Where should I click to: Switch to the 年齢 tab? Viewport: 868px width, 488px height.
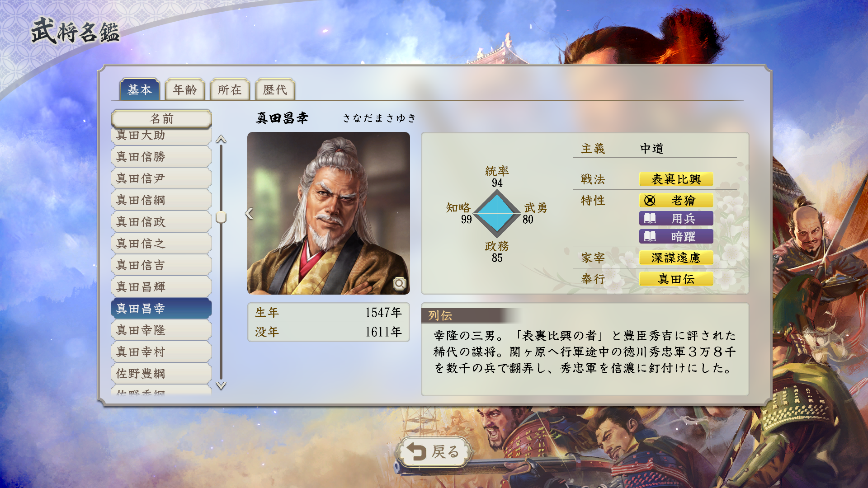coord(185,89)
